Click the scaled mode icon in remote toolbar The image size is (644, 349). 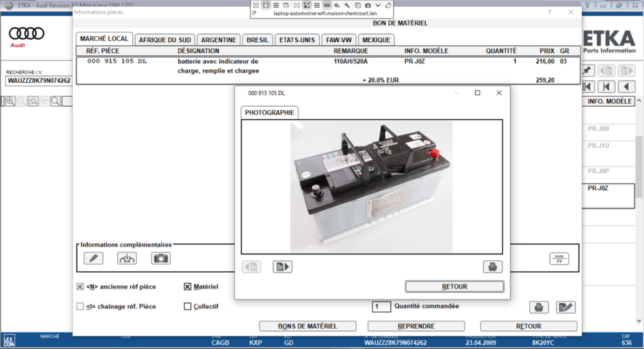pos(307,5)
